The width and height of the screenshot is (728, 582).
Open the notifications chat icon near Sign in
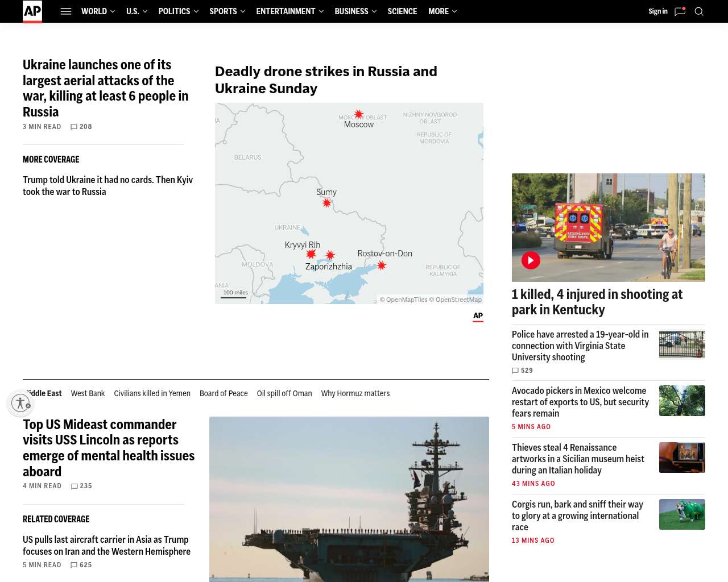point(680,11)
